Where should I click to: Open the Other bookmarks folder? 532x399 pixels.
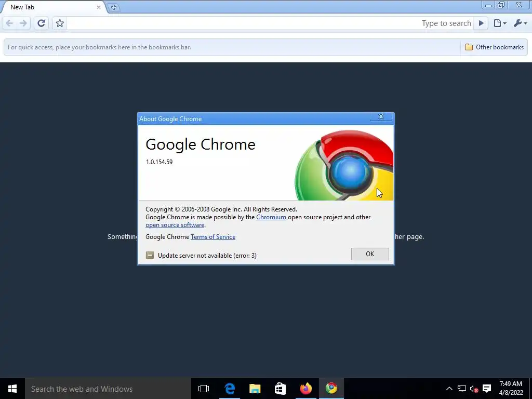494,47
